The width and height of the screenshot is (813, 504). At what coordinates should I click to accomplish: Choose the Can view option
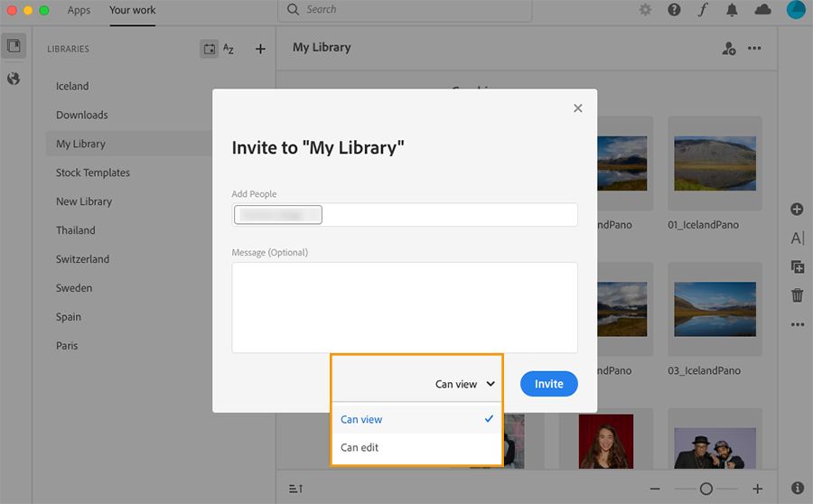tap(416, 419)
